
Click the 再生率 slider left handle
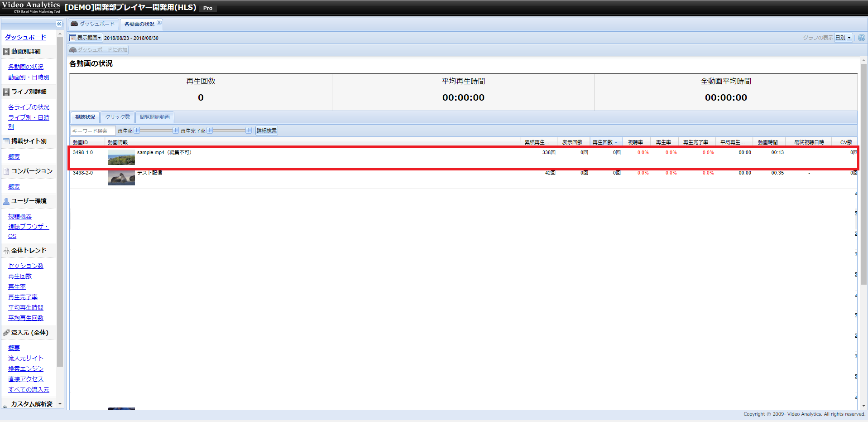pos(137,131)
